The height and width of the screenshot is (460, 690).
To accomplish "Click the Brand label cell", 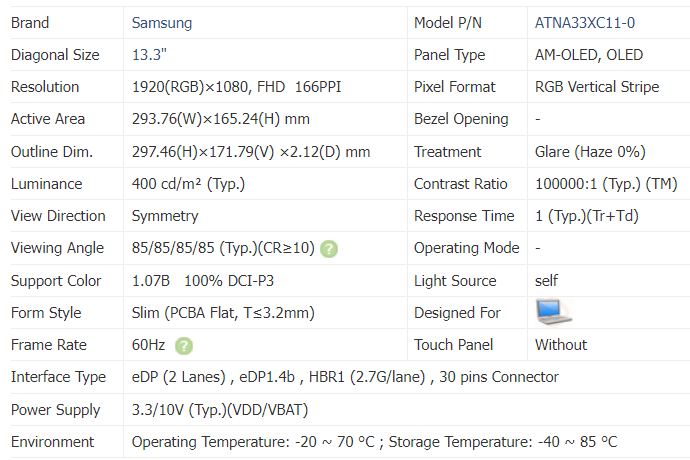I will (30, 23).
